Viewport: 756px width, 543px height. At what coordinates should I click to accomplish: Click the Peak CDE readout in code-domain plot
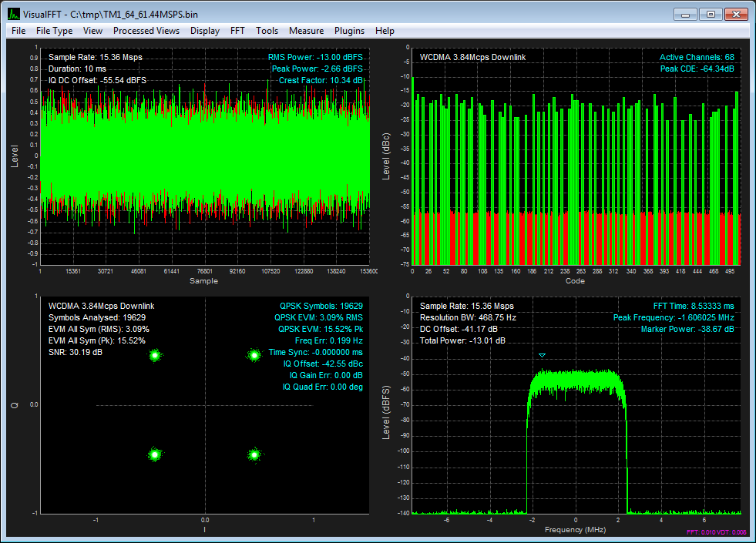(x=697, y=69)
